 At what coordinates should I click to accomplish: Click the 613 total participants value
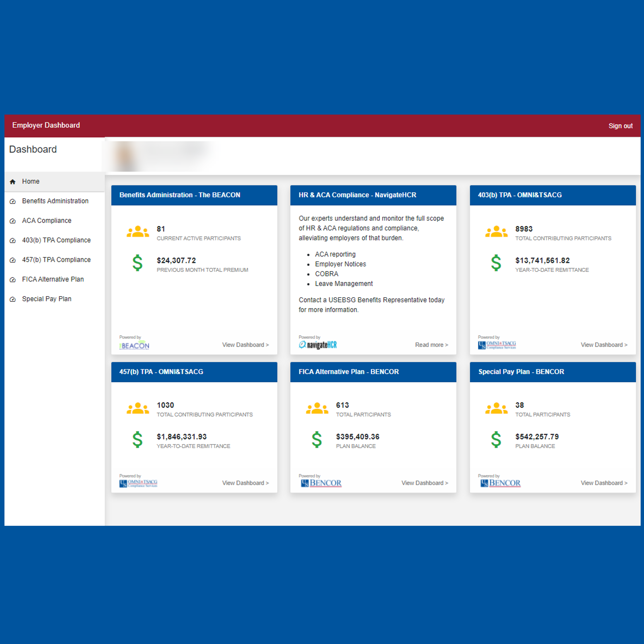pos(342,405)
